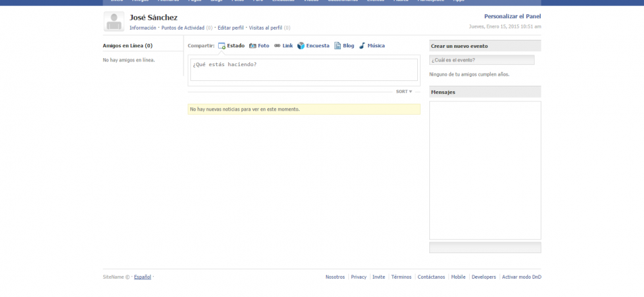Image resolution: width=644 pixels, height=297 pixels.
Task: Toggle Activar modo DnD
Action: tap(521, 277)
